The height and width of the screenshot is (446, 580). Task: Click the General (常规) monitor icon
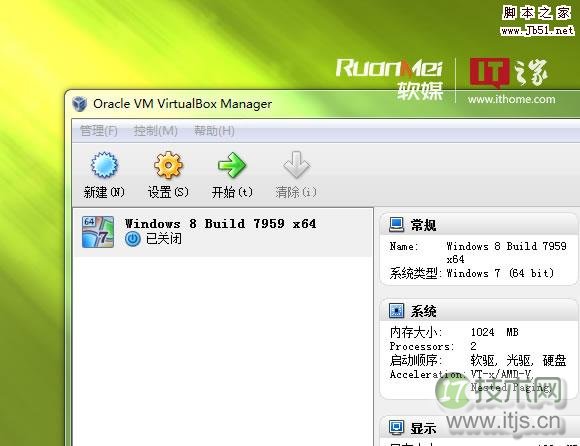point(396,224)
